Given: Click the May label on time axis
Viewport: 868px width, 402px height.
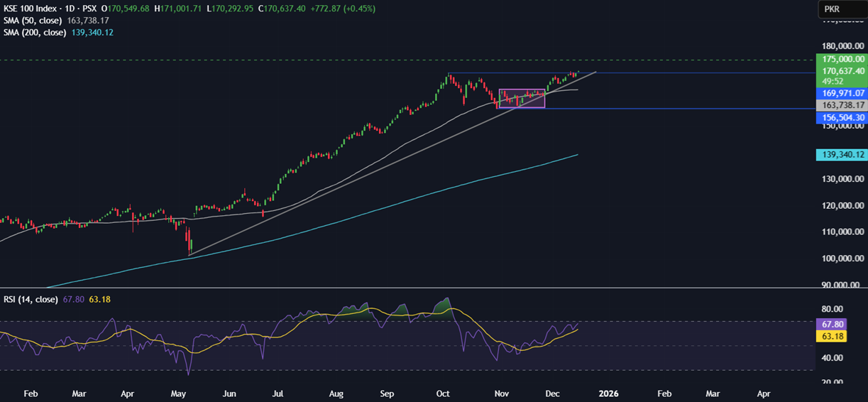Looking at the screenshot, I should [x=178, y=393].
